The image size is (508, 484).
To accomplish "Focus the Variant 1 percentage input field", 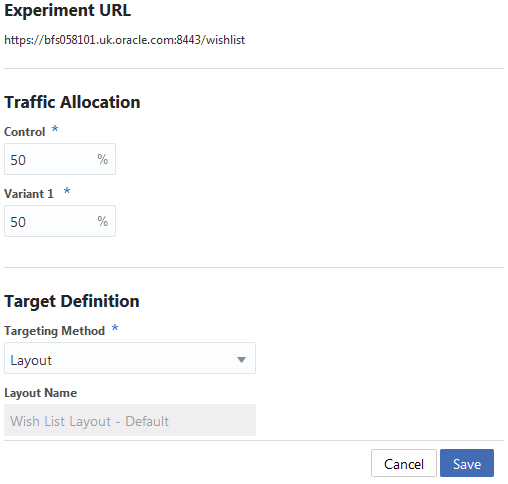I will [60, 221].
